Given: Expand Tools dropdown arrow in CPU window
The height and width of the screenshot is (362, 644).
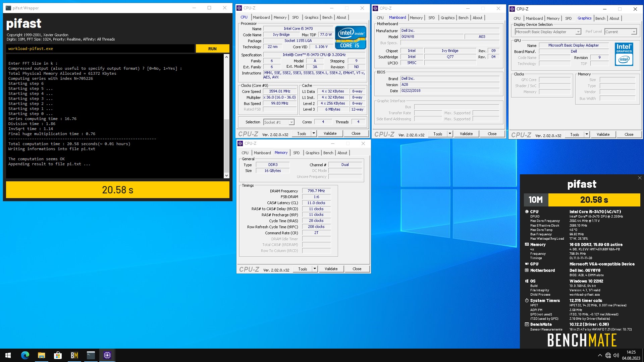Looking at the screenshot, I should (x=314, y=133).
